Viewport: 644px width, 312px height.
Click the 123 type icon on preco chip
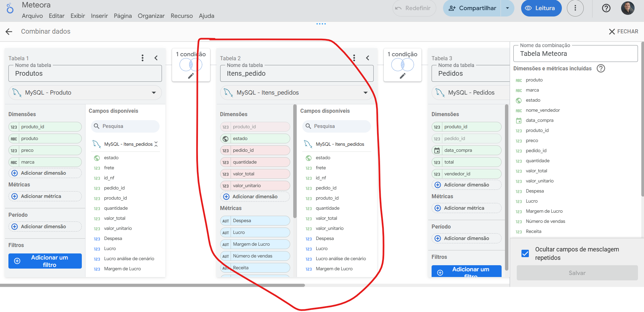coord(14,150)
